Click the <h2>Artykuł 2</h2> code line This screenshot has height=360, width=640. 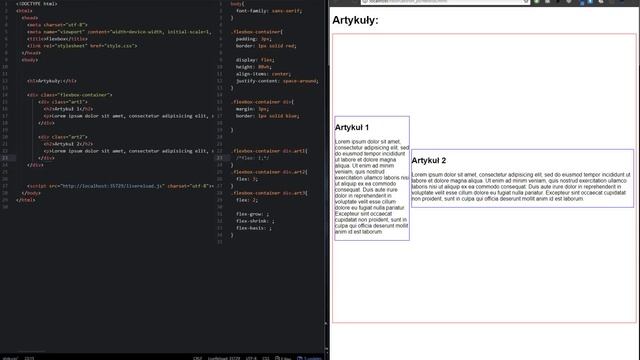pyautogui.click(x=68, y=144)
